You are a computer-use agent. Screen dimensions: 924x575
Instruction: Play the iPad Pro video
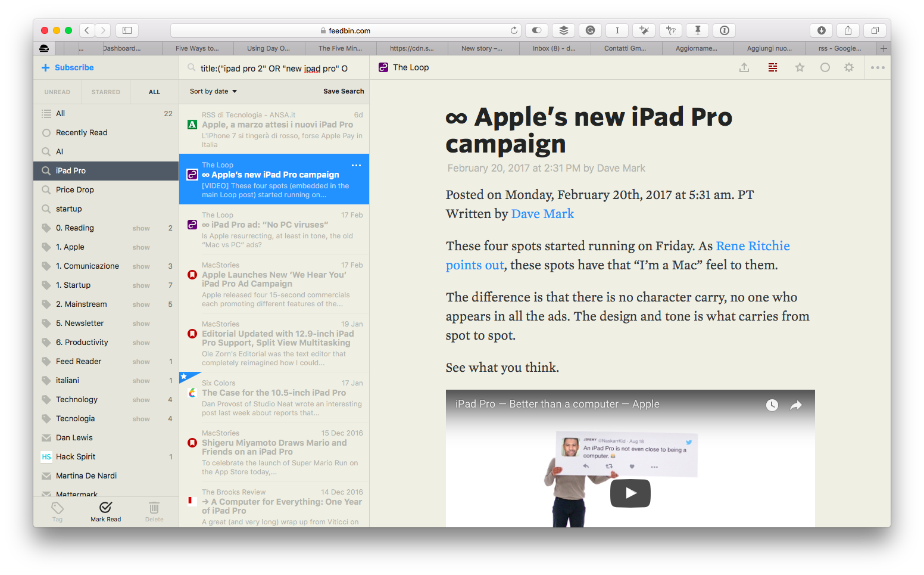click(630, 493)
